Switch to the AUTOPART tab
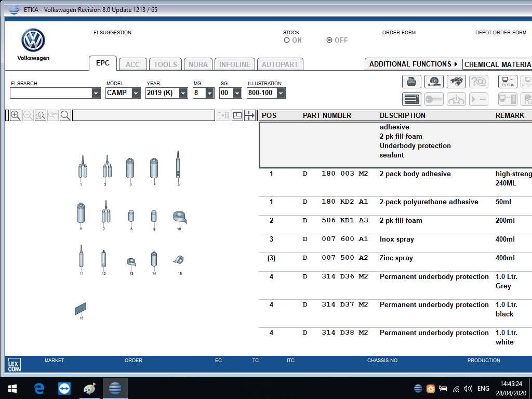The height and width of the screenshot is (399, 532). pos(280,64)
